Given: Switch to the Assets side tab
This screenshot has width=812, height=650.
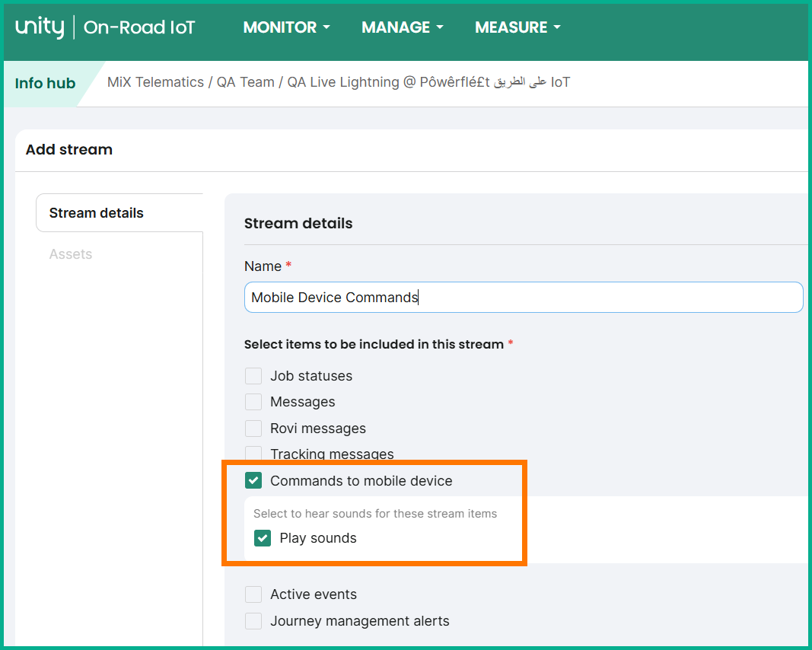Looking at the screenshot, I should point(71,254).
